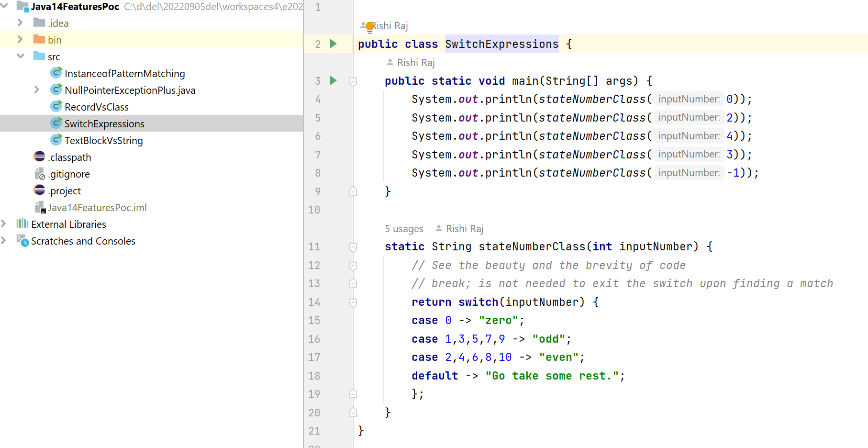The image size is (868, 448).
Task: Click the .classpath Eclipse file icon
Action: [39, 157]
